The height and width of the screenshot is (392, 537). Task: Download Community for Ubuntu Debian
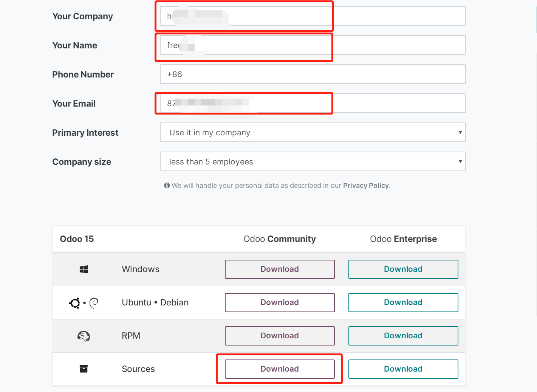(280, 302)
